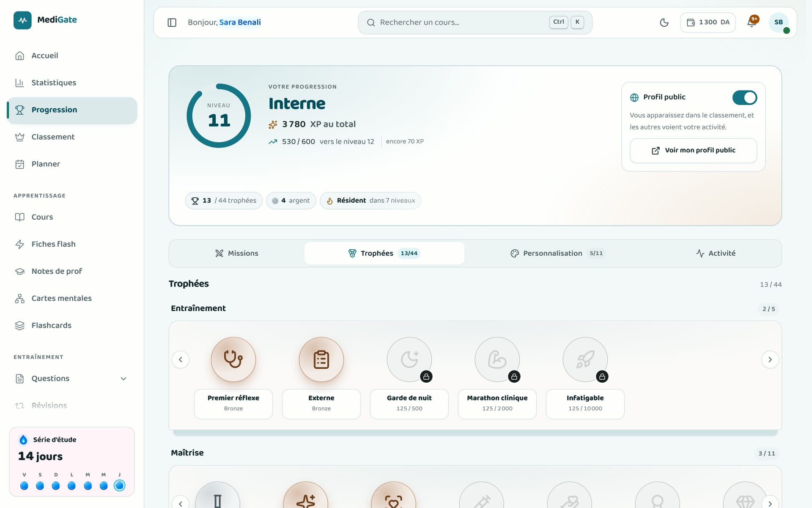Show previous Maîtrise trophies arrow
This screenshot has width=812, height=508.
[x=181, y=503]
